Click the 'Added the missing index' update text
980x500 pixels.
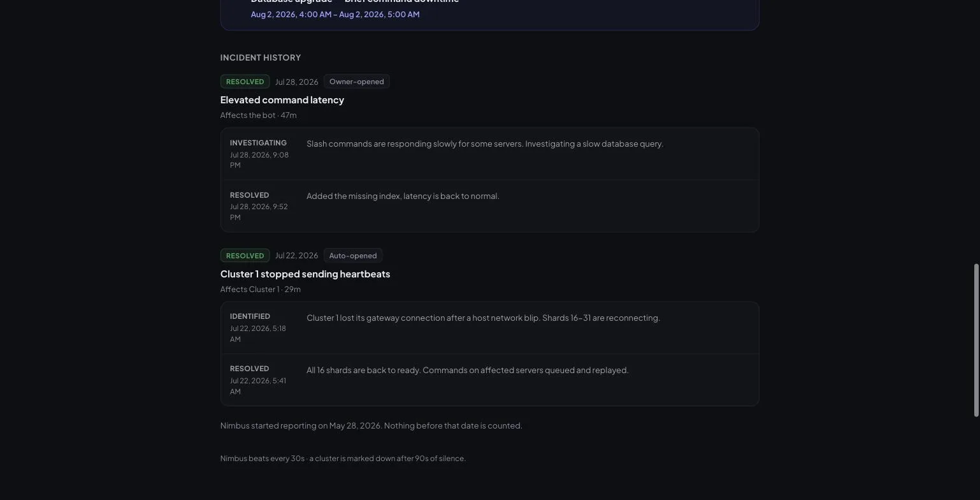[x=403, y=196]
